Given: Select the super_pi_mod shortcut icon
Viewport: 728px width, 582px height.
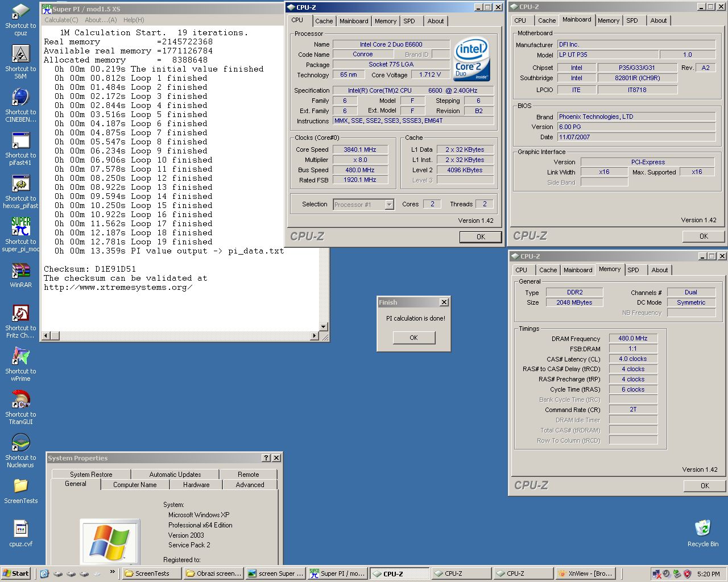Looking at the screenshot, I should click(20, 235).
